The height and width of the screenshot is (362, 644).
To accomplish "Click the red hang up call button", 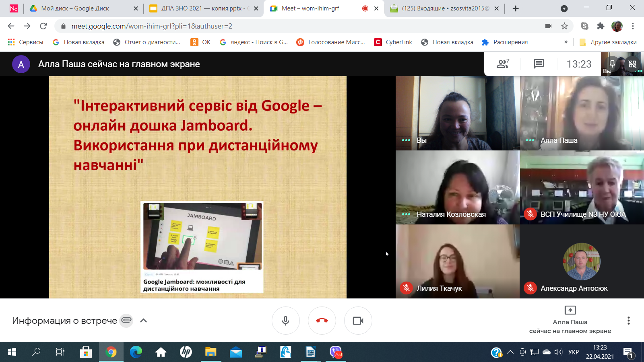I will (x=322, y=321).
